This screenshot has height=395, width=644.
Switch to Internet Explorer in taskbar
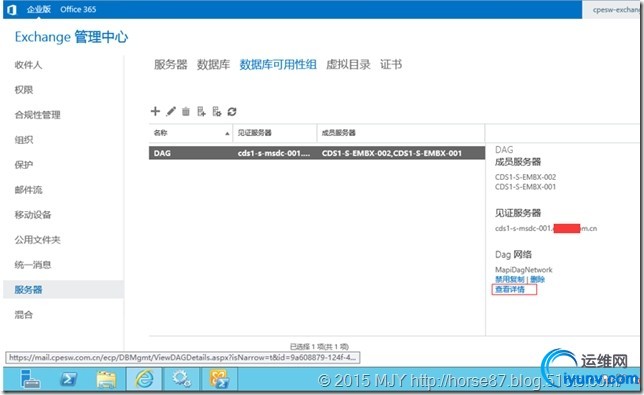pos(144,379)
